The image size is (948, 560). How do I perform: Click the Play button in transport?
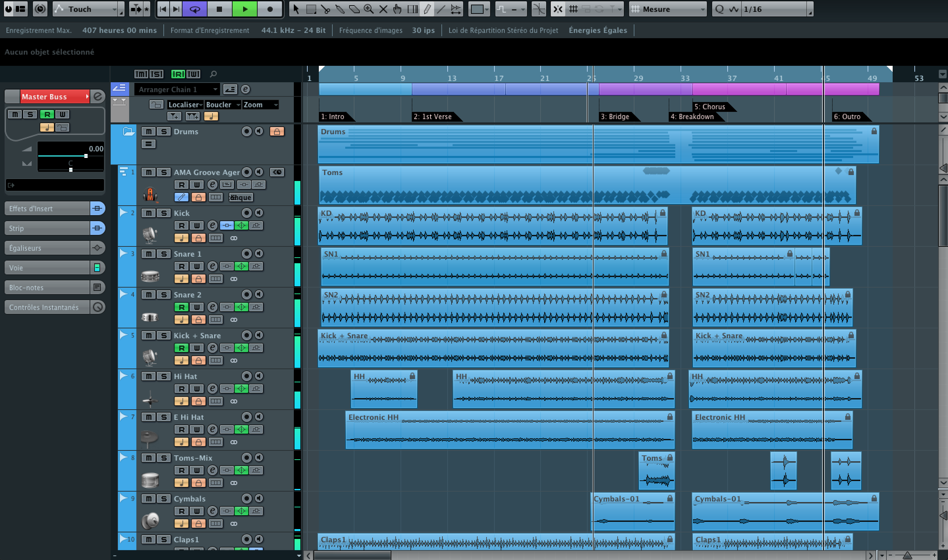pos(243,9)
